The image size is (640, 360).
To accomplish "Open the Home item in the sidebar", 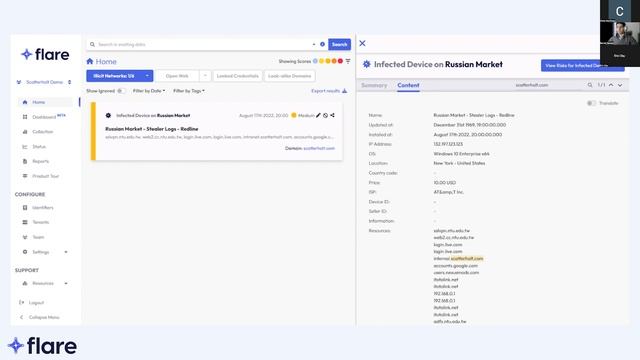I will tap(38, 102).
